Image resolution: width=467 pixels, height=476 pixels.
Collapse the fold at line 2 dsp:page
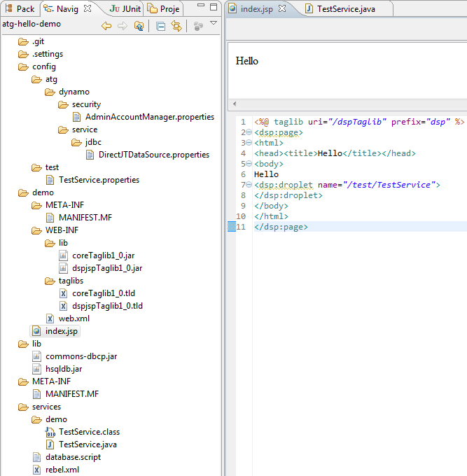[x=249, y=132]
